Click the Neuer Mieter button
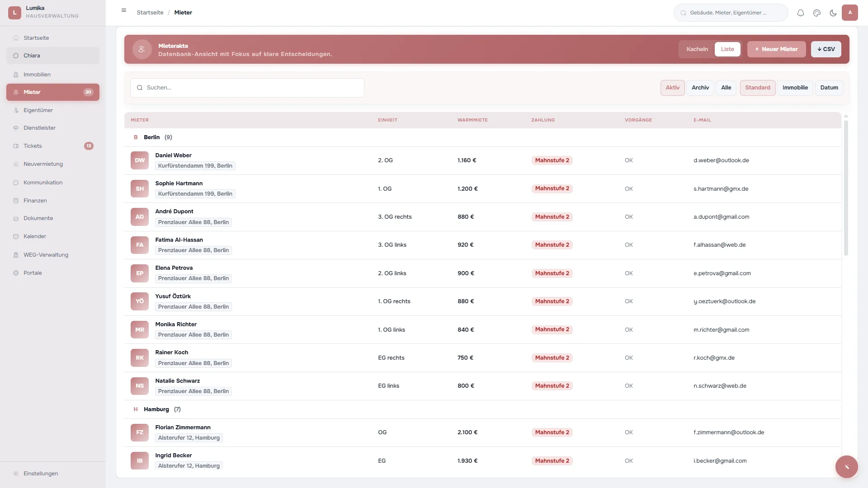Screen dimensions: 868x488 (776, 49)
